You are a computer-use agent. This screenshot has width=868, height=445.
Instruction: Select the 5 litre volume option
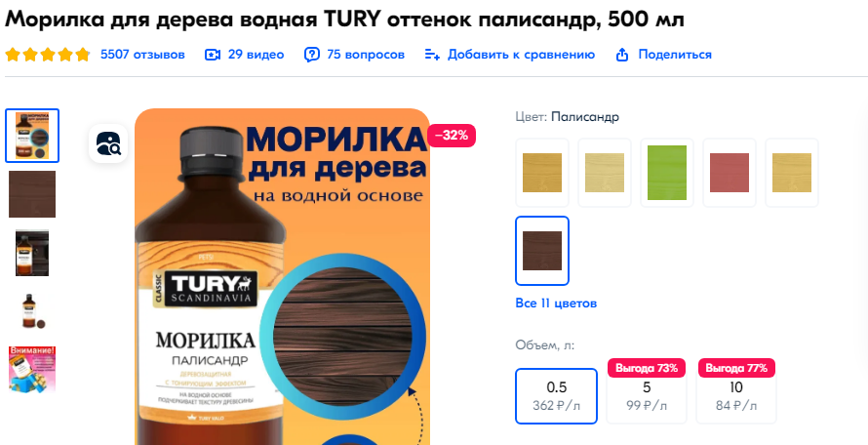coord(647,395)
